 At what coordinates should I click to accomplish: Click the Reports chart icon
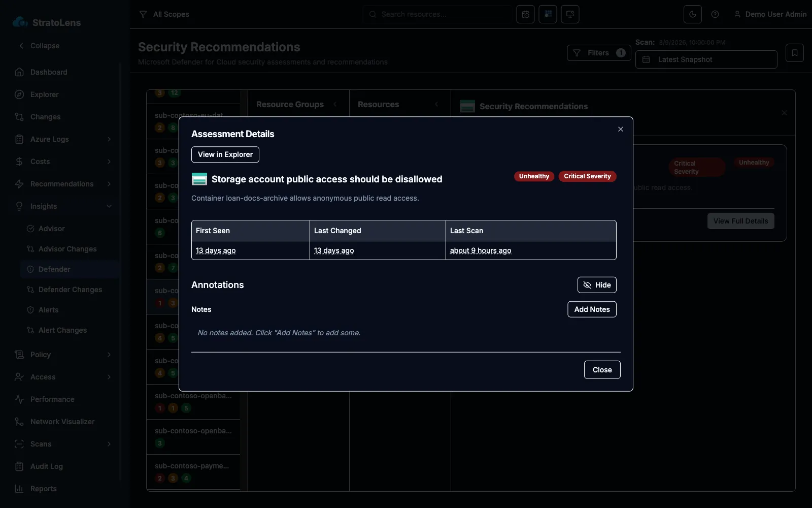click(x=19, y=489)
